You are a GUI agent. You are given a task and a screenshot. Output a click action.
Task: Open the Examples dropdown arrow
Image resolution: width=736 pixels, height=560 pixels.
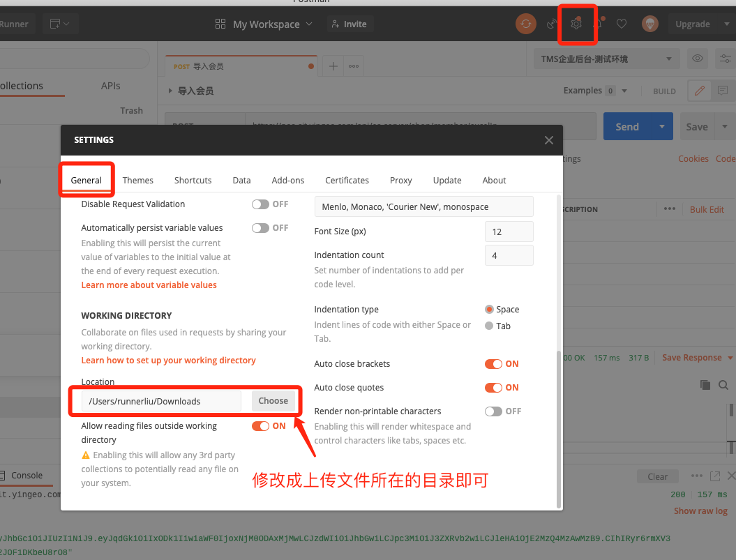pyautogui.click(x=624, y=91)
